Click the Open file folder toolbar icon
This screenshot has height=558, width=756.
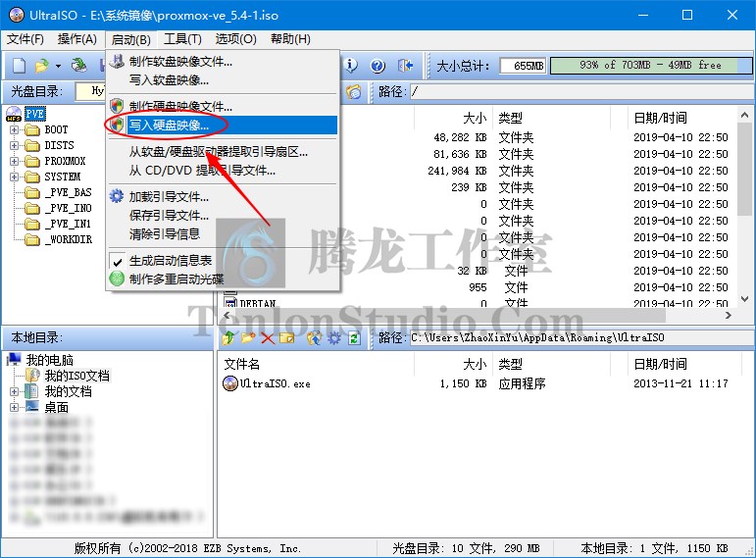41,65
